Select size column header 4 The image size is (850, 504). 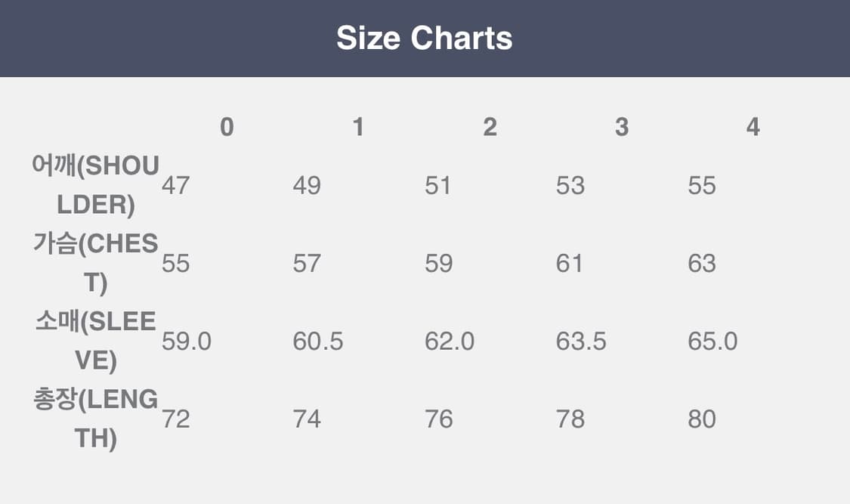[x=753, y=127]
